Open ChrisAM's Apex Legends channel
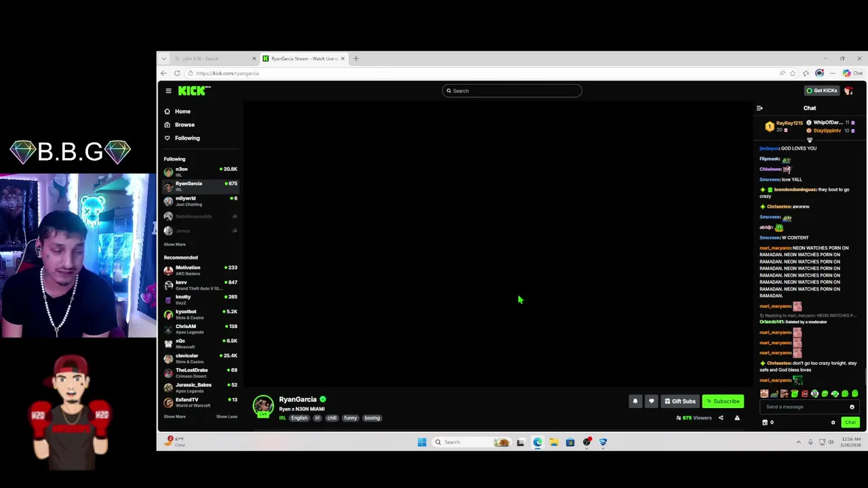This screenshot has width=868, height=488. tap(201, 329)
